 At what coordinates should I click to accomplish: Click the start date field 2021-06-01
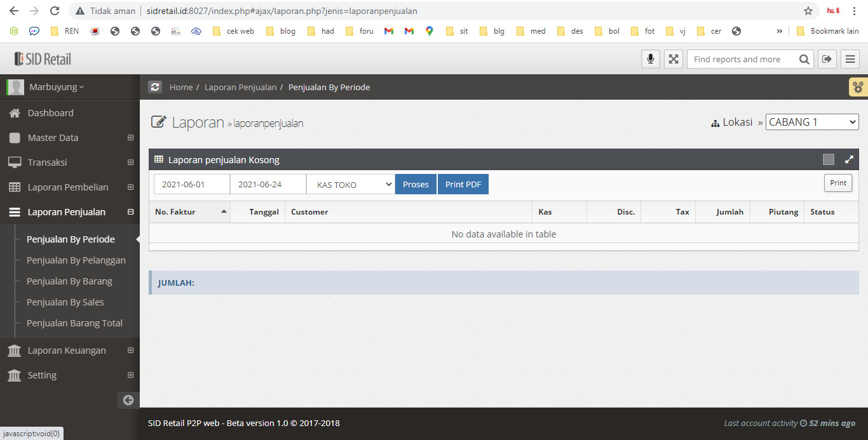point(191,185)
